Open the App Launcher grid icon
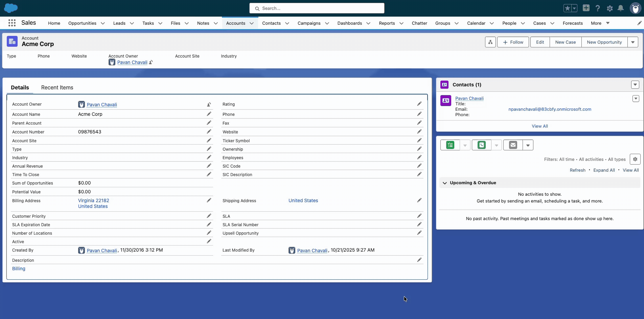The width and height of the screenshot is (644, 319). pos(12,23)
